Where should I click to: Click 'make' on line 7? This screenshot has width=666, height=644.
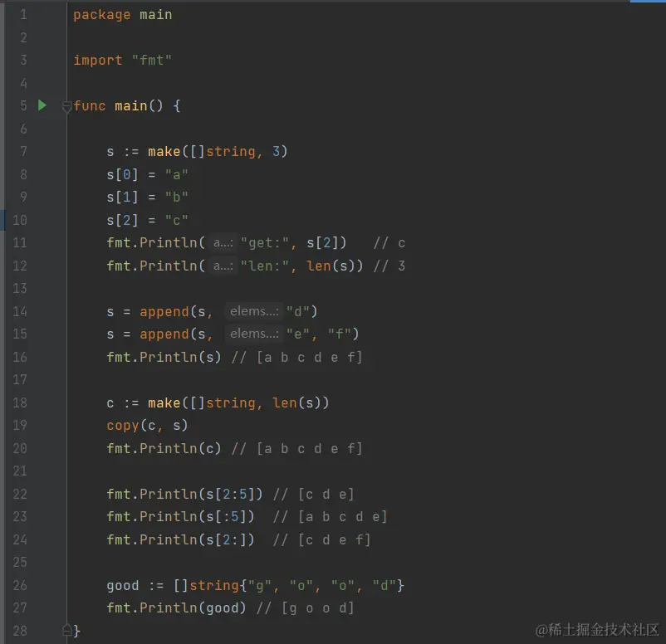point(164,152)
